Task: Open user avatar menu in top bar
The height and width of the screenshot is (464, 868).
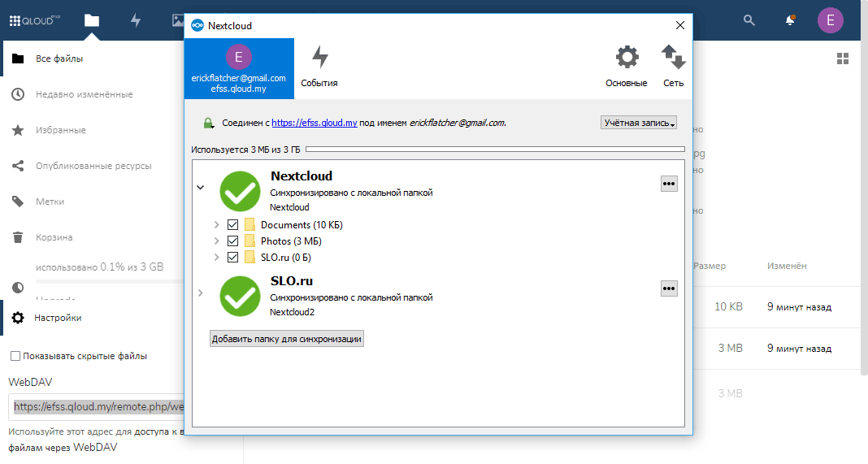Action: (x=830, y=20)
